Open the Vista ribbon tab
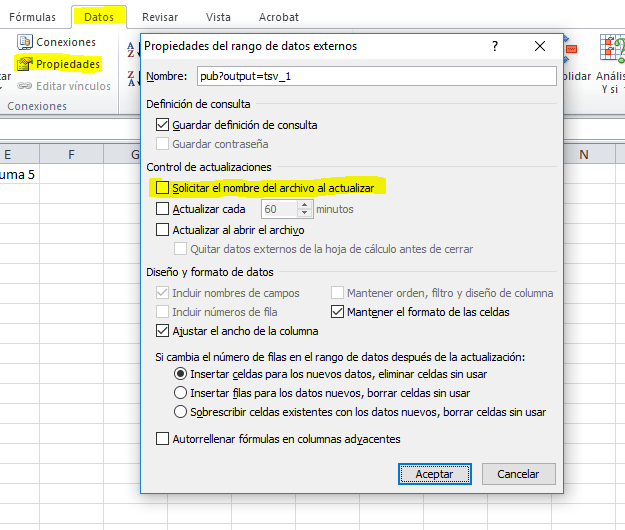Viewport: 625px width, 530px height. pyautogui.click(x=218, y=17)
